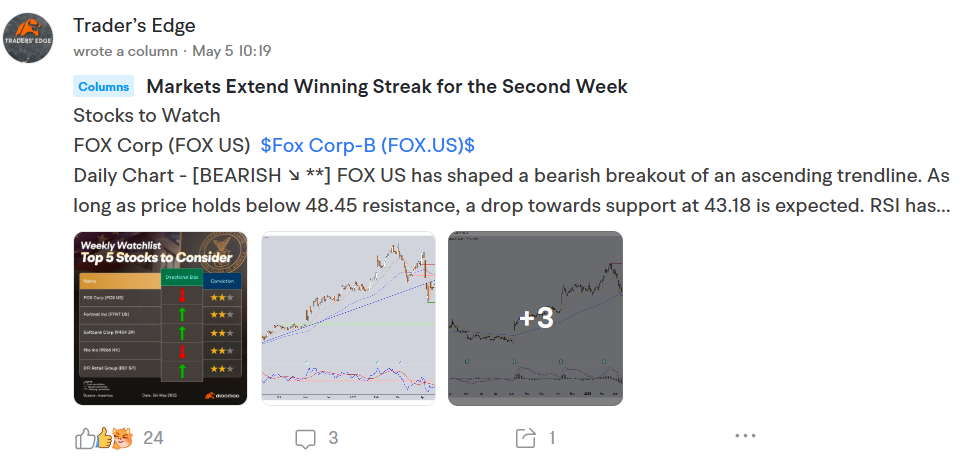Open the Trader's Edge author name
Screen dimensions: 976x474
pos(134,26)
